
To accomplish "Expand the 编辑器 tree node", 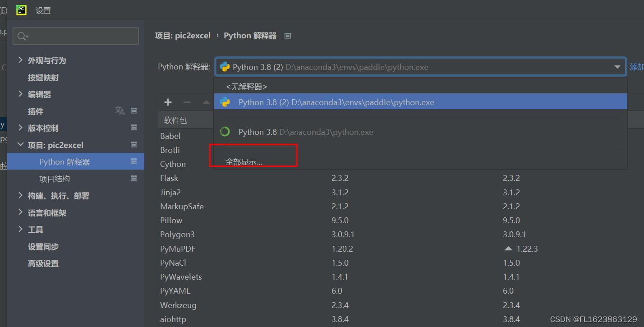I will coord(20,94).
